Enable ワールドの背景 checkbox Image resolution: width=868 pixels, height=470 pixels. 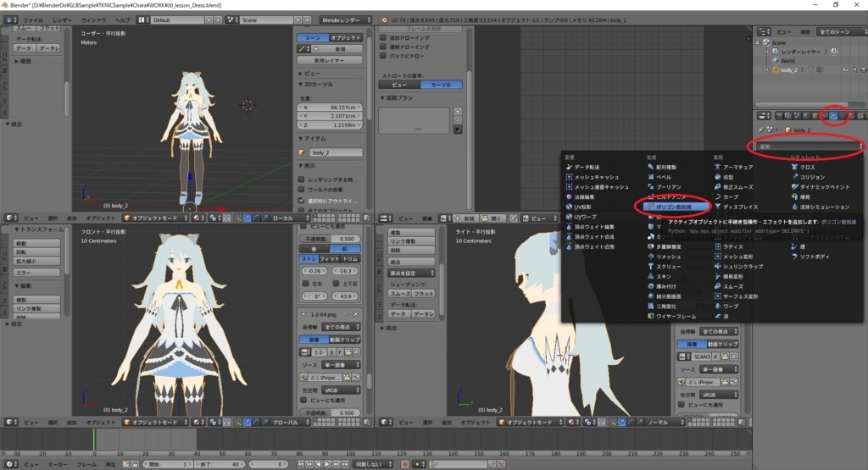[x=302, y=190]
